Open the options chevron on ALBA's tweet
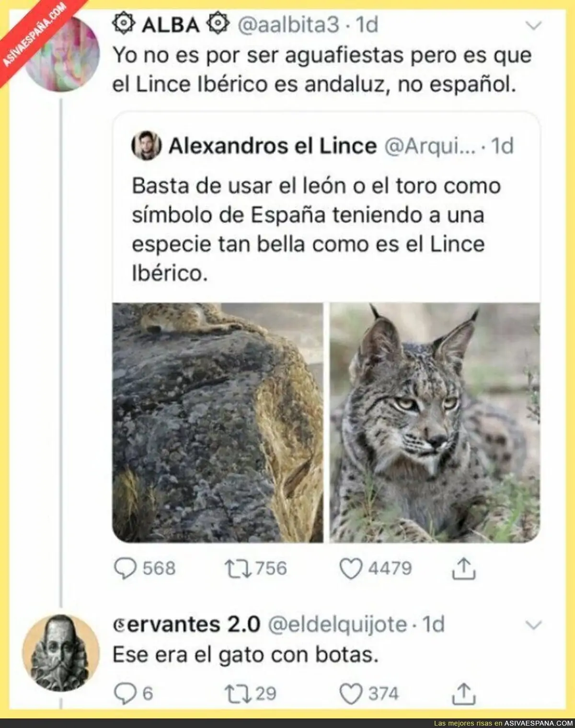This screenshot has width=575, height=728. click(533, 25)
